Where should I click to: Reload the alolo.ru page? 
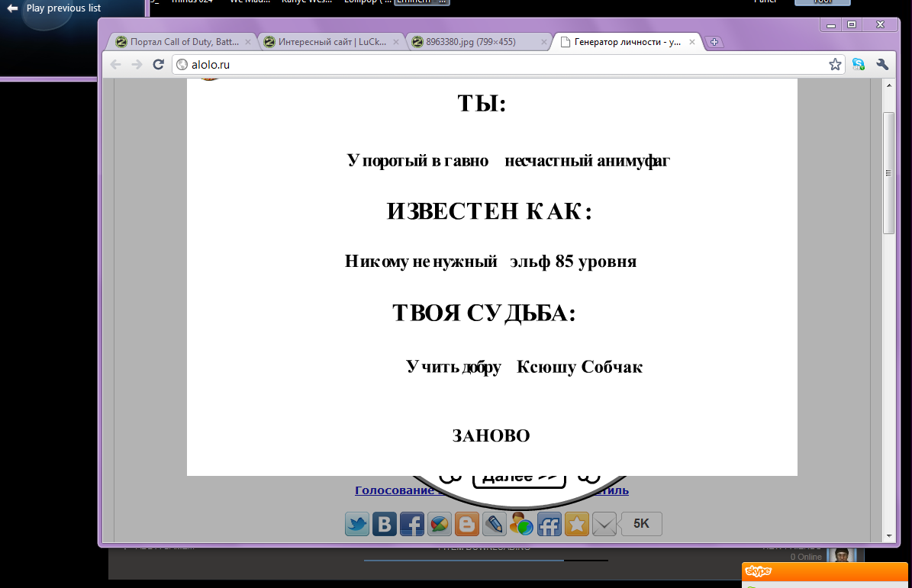tap(158, 65)
